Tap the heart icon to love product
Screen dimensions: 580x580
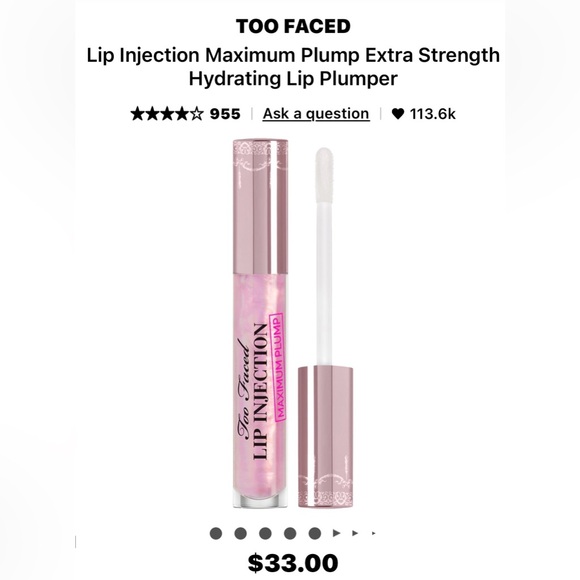coord(398,114)
